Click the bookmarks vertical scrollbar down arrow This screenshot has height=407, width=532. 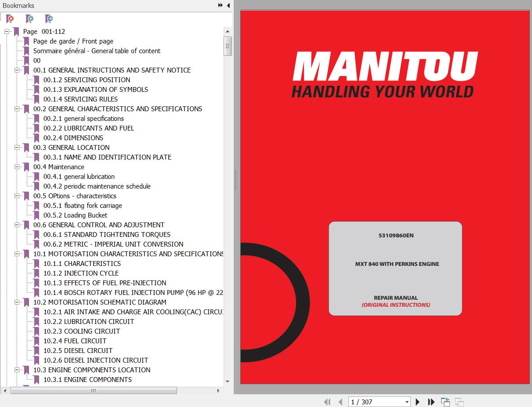tap(228, 382)
